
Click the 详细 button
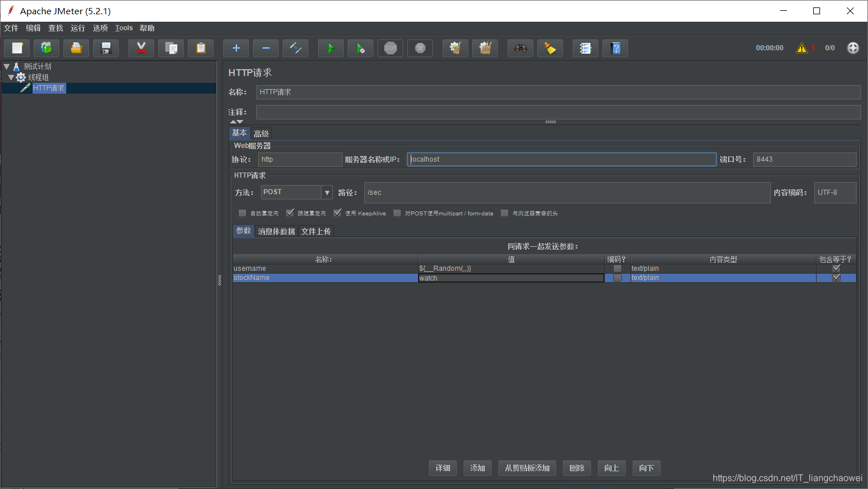[443, 468]
